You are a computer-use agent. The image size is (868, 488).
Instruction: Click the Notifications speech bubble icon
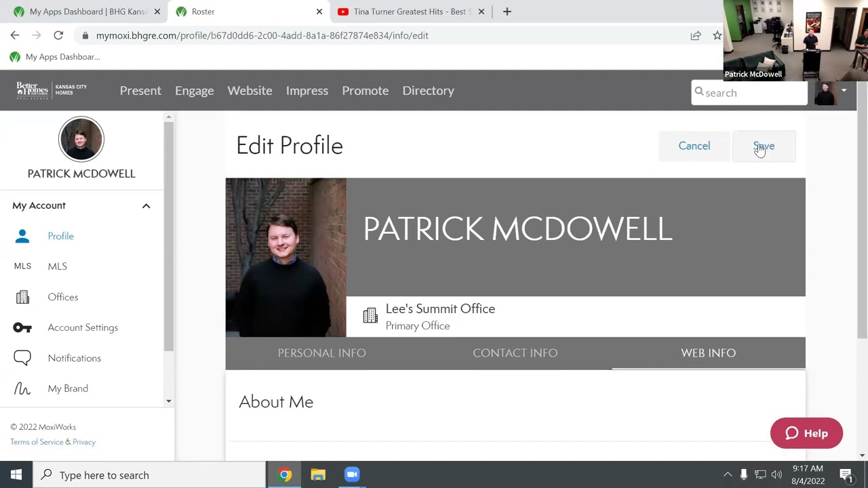click(22, 358)
